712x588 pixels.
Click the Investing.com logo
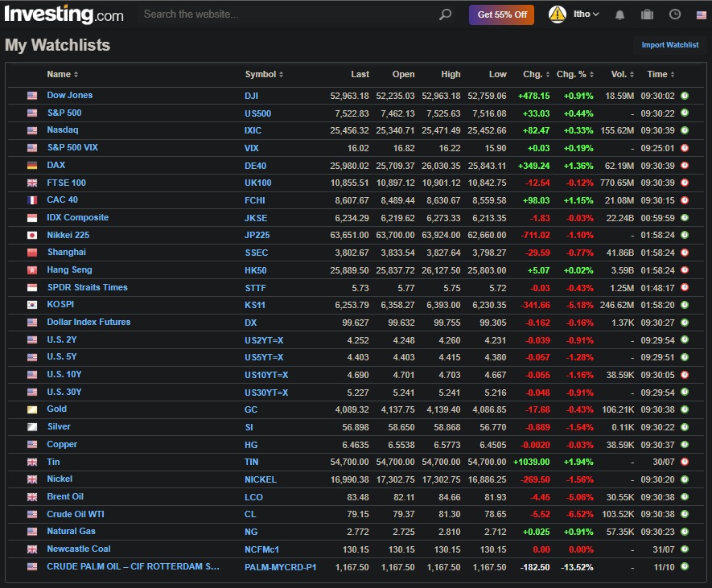pyautogui.click(x=64, y=14)
